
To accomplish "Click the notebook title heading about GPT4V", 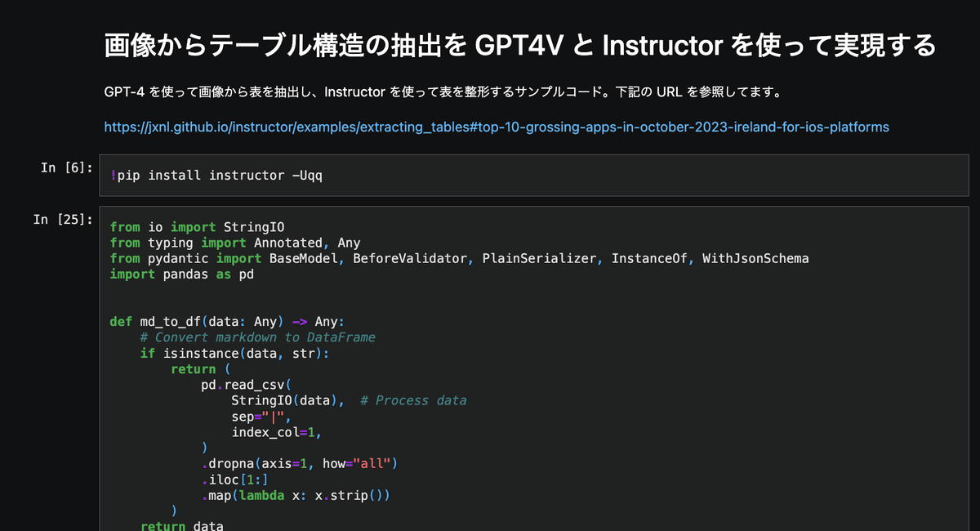I will tap(520, 47).
